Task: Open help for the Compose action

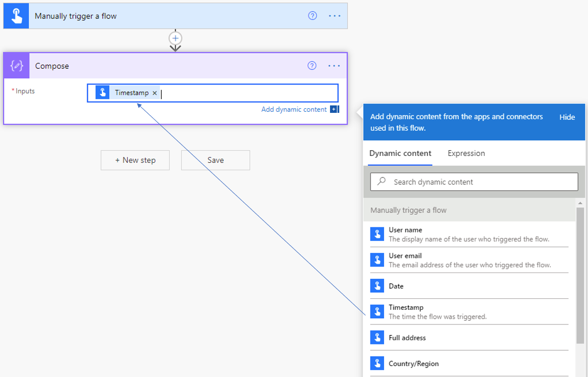Action: pyautogui.click(x=312, y=66)
